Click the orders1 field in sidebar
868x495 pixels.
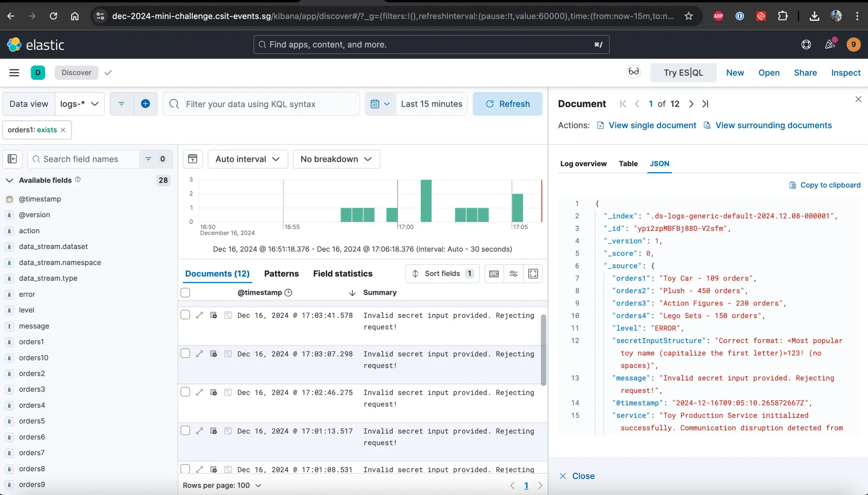pos(31,342)
